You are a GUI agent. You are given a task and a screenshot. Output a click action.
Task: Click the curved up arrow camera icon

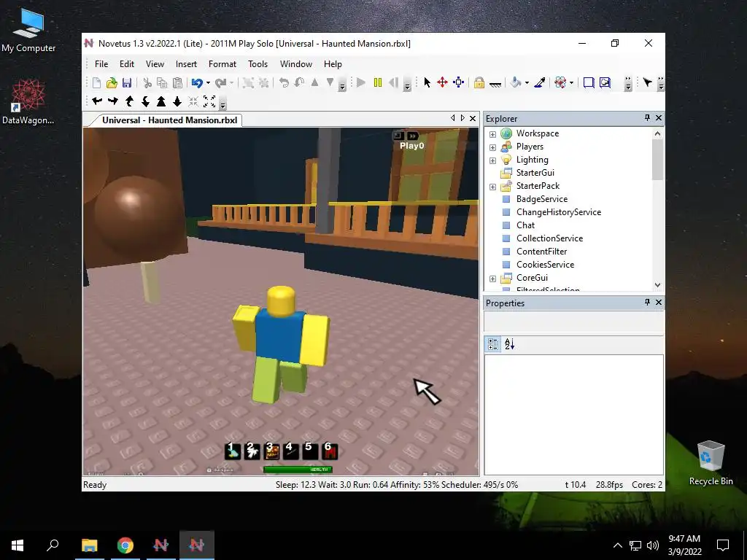point(129,101)
